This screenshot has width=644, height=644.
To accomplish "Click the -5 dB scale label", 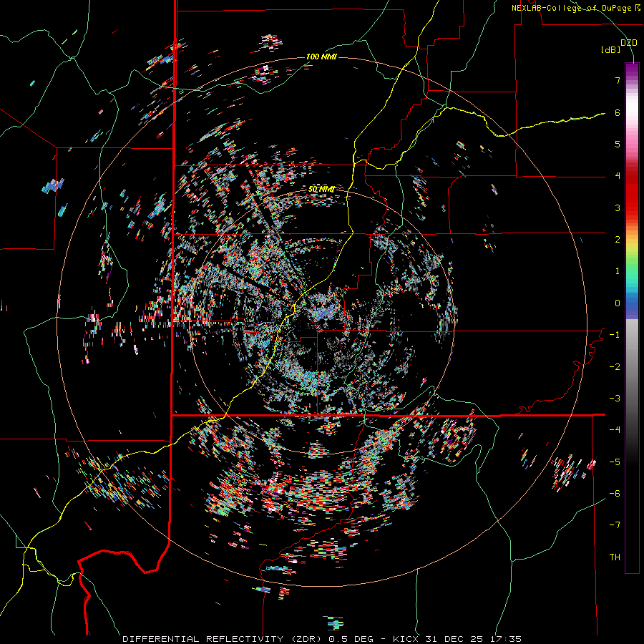I will coord(615,462).
